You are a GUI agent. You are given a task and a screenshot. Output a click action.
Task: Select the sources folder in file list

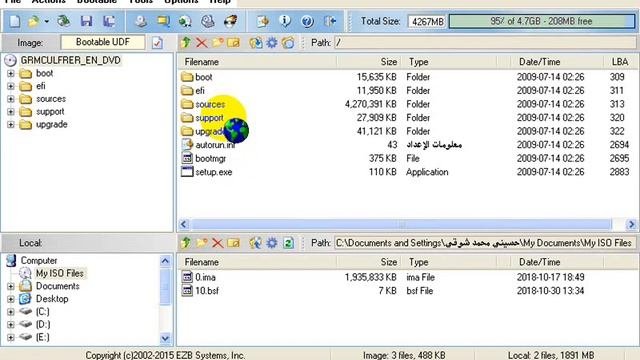pyautogui.click(x=210, y=104)
